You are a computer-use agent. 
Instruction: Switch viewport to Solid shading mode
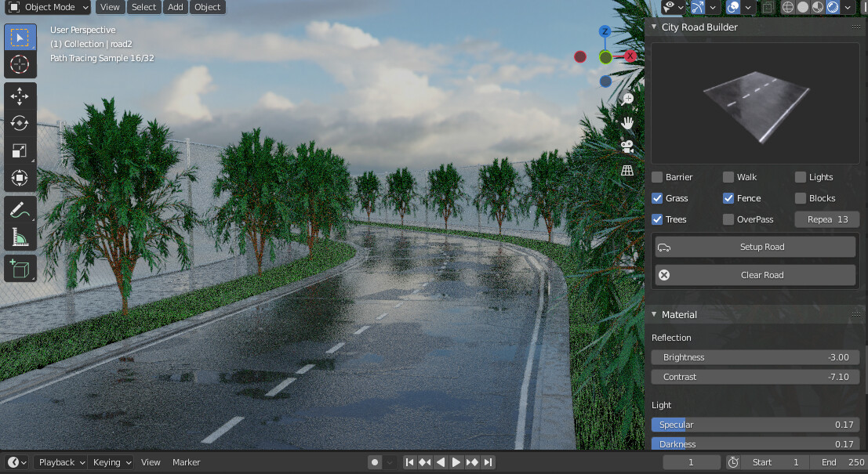point(801,7)
